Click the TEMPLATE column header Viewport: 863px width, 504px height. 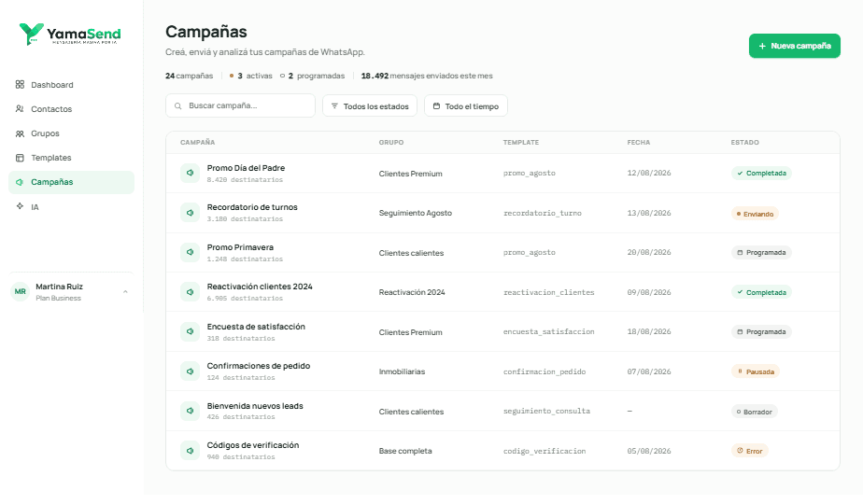point(520,143)
